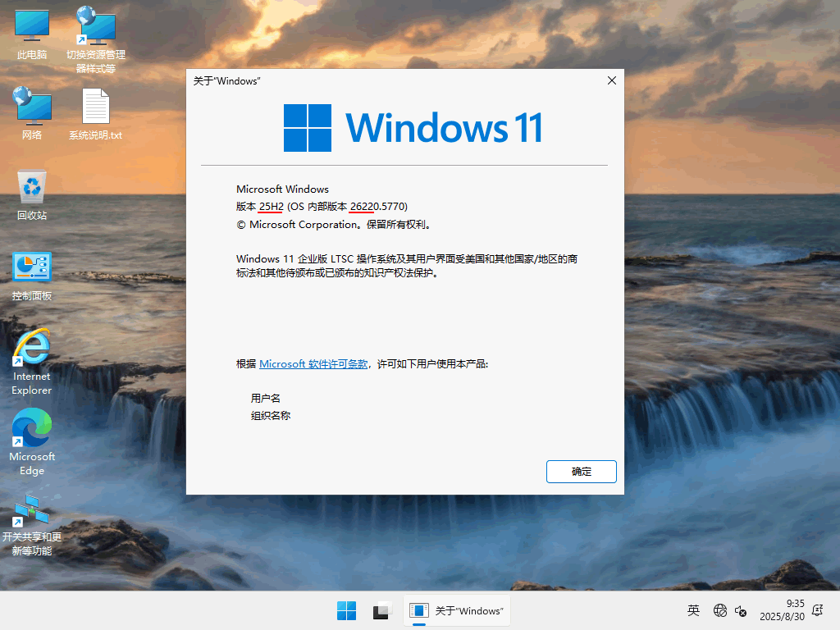Select the 网络 desktop icon
Image resolution: width=840 pixels, height=630 pixels.
pyautogui.click(x=32, y=113)
